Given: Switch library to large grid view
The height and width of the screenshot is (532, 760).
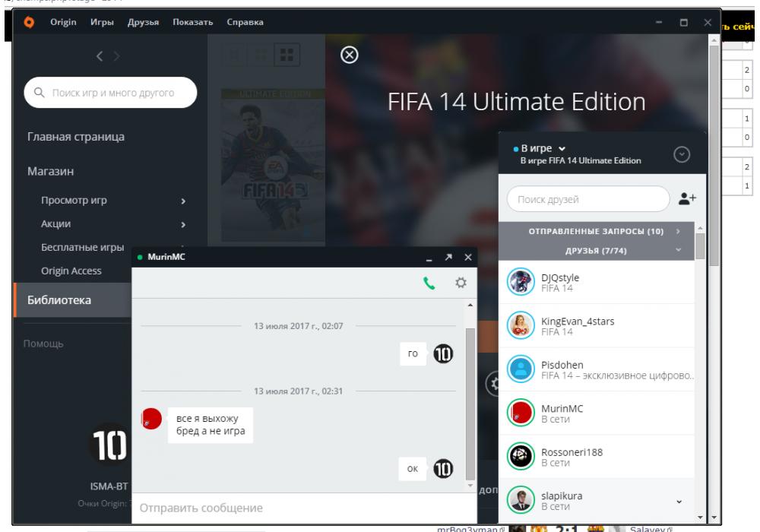Looking at the screenshot, I should [287, 54].
